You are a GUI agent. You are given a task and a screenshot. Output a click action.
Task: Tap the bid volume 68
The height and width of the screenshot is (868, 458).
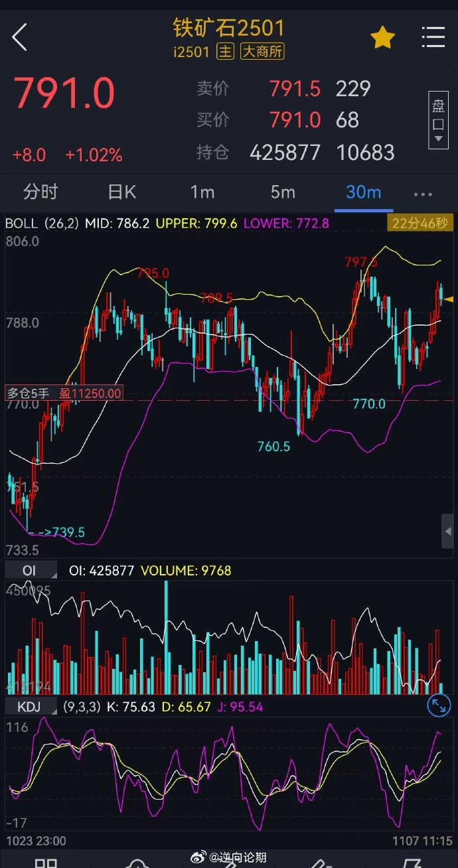(348, 120)
